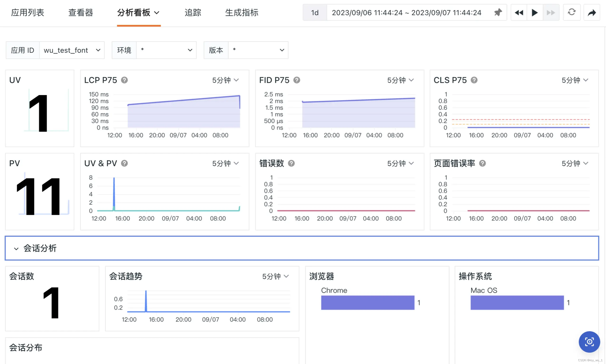
Task: Open the 生成指标 page
Action: tap(242, 12)
